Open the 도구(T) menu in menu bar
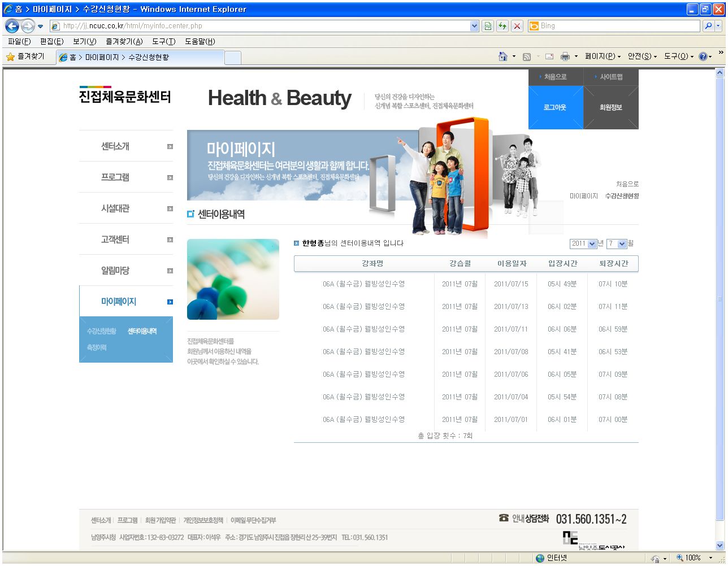This screenshot has height=566, width=728. tap(163, 41)
